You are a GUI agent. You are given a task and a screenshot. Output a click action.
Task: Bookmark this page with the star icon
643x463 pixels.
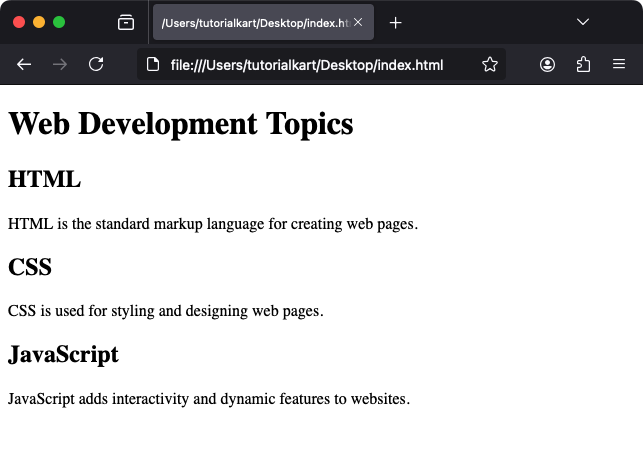pos(489,64)
